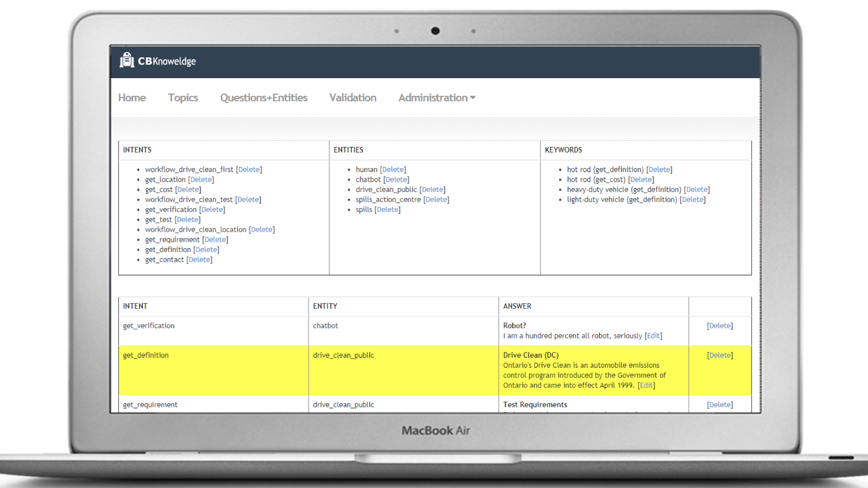
Task: Edit the Robot? answer
Action: tap(653, 336)
